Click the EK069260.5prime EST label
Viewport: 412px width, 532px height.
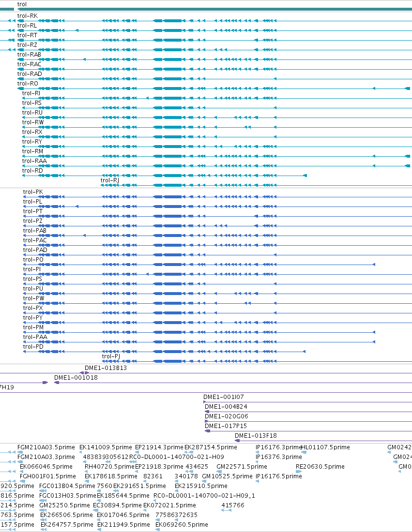pyautogui.click(x=182, y=525)
